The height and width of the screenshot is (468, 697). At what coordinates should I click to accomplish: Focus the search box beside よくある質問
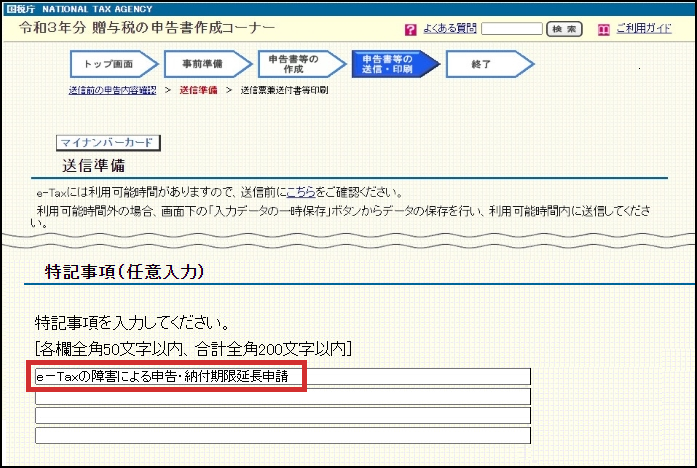tap(512, 29)
